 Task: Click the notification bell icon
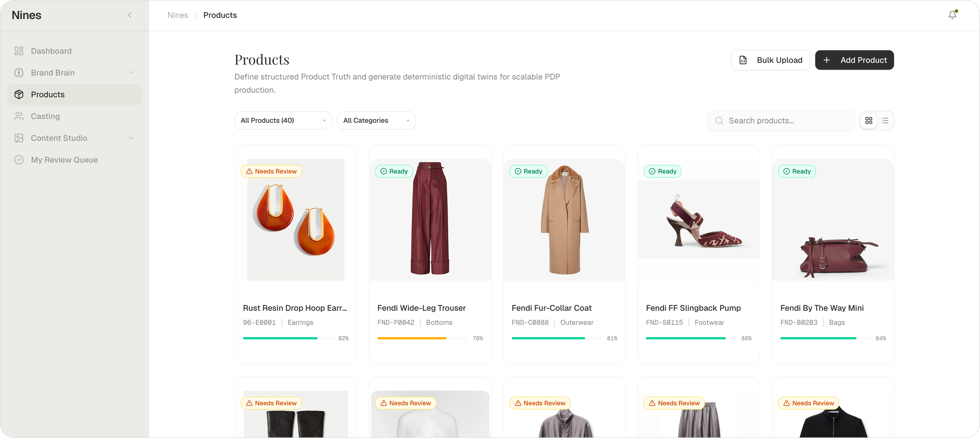[952, 15]
